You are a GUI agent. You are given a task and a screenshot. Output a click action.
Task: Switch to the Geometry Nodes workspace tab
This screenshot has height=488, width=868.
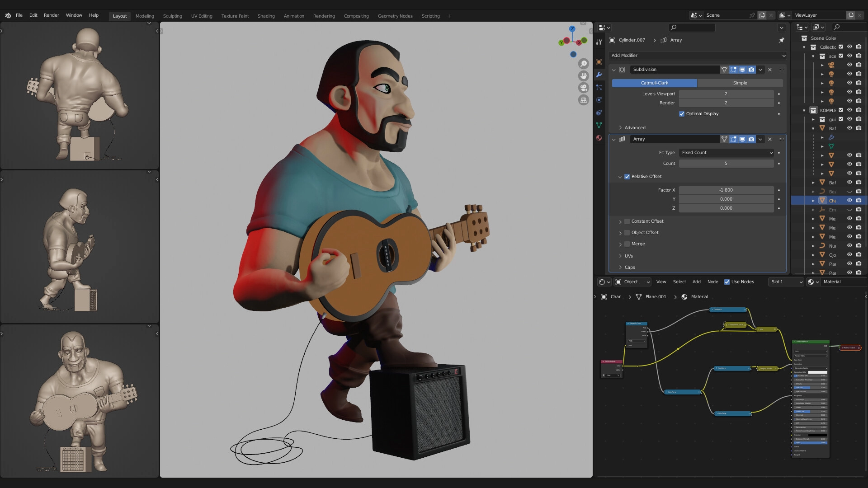(x=395, y=16)
